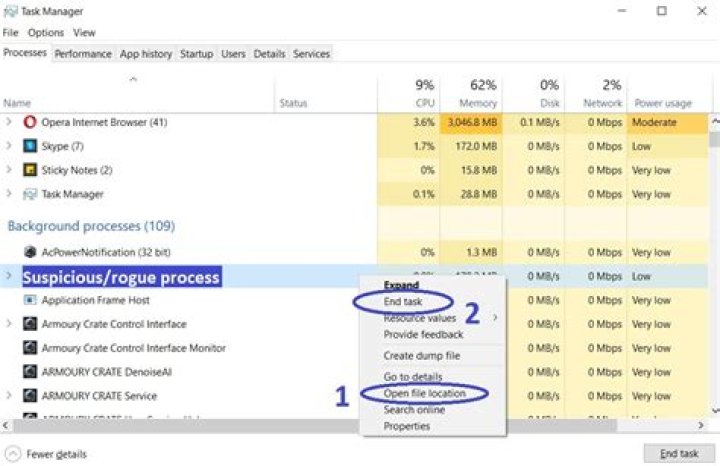Image resolution: width=720 pixels, height=466 pixels.
Task: Switch to the Performance tab
Action: tap(83, 54)
